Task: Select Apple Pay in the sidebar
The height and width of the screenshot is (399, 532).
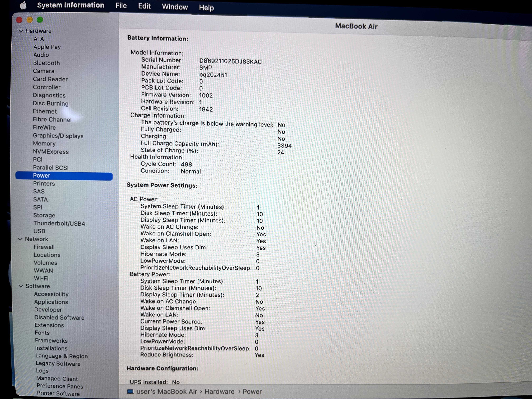Action: click(x=47, y=47)
